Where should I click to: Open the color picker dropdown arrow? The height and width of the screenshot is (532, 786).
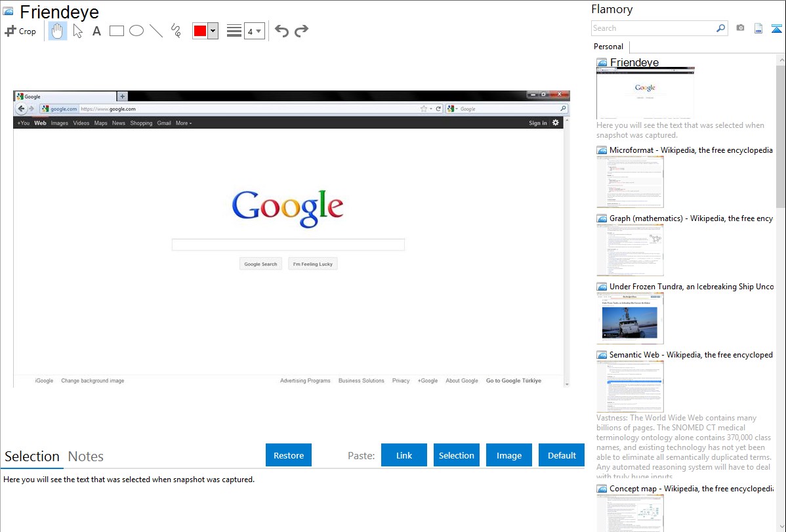coord(213,31)
